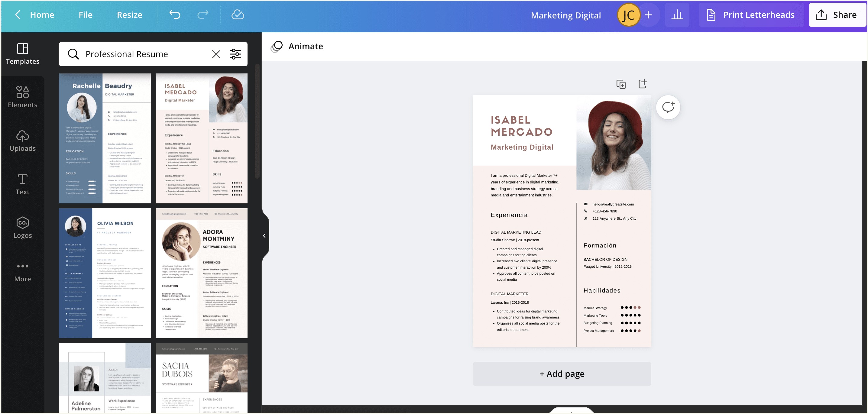868x414 pixels.
Task: Expand filters in template search
Action: pyautogui.click(x=236, y=54)
